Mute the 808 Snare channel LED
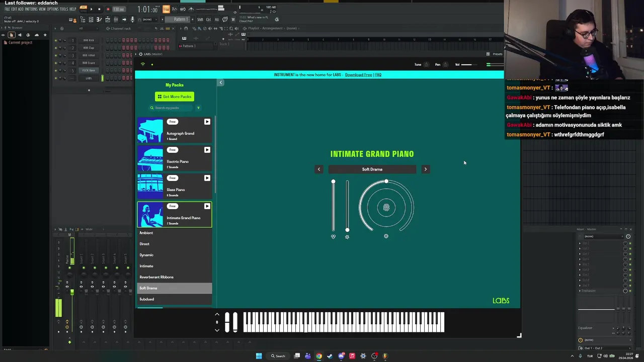644x362 pixels. [x=56, y=63]
